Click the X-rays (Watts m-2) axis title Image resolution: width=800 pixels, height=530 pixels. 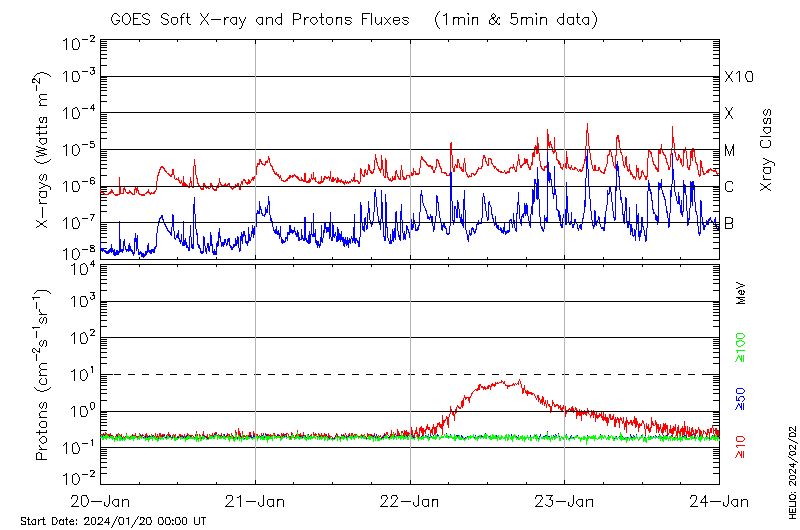45,152
